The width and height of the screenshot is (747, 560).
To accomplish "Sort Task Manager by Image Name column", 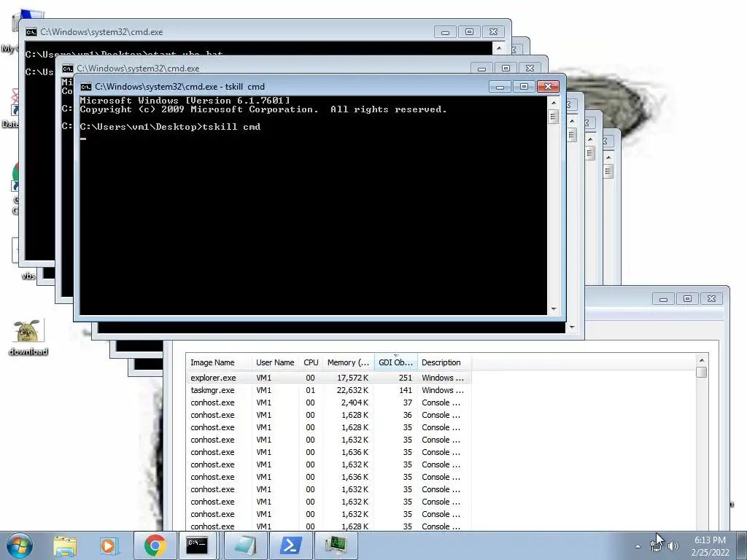I will pos(219,362).
